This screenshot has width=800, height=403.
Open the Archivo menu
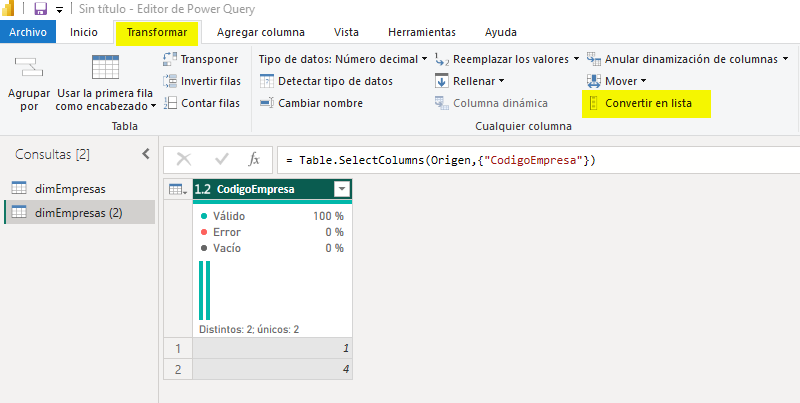point(28,32)
